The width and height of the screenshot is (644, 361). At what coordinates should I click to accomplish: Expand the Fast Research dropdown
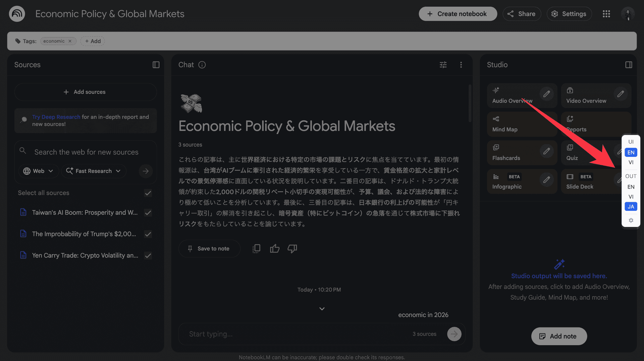point(94,171)
